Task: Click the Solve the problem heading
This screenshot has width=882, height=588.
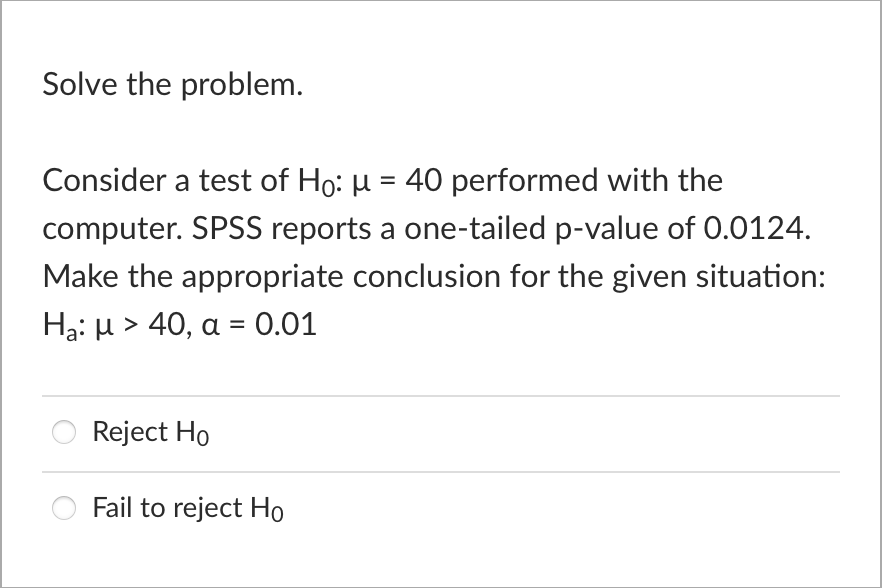Action: pyautogui.click(x=173, y=85)
